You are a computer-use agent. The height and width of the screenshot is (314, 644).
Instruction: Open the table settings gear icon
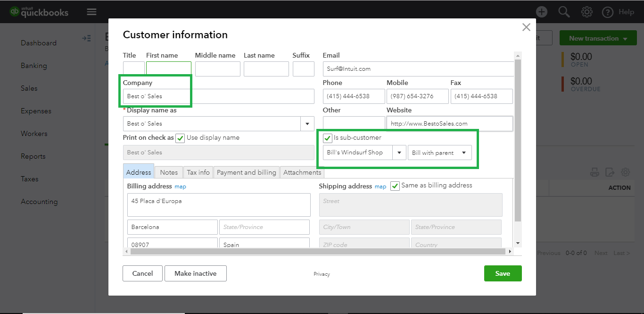[626, 172]
